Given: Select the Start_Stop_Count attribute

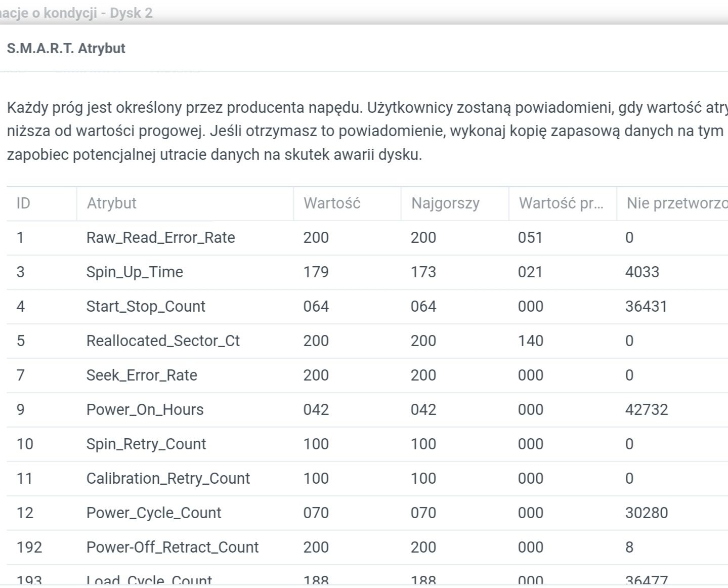Looking at the screenshot, I should pyautogui.click(x=146, y=307).
